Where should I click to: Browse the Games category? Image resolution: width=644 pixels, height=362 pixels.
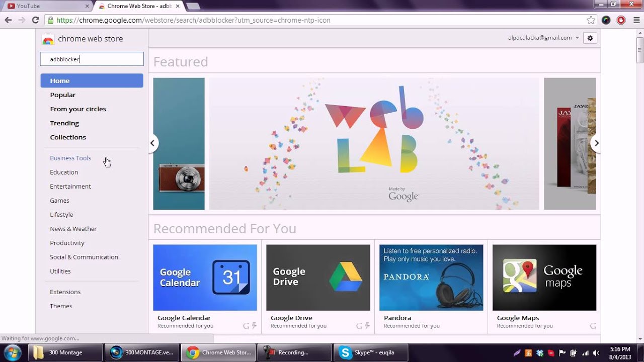point(59,200)
